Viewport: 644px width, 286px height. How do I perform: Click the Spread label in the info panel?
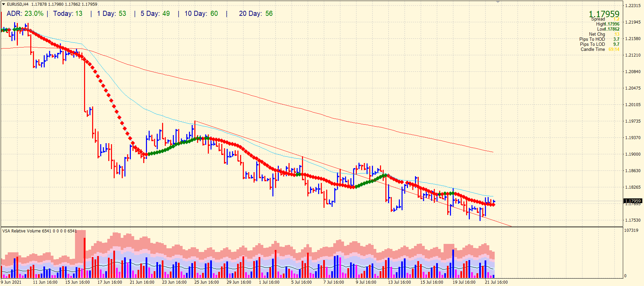598,19
